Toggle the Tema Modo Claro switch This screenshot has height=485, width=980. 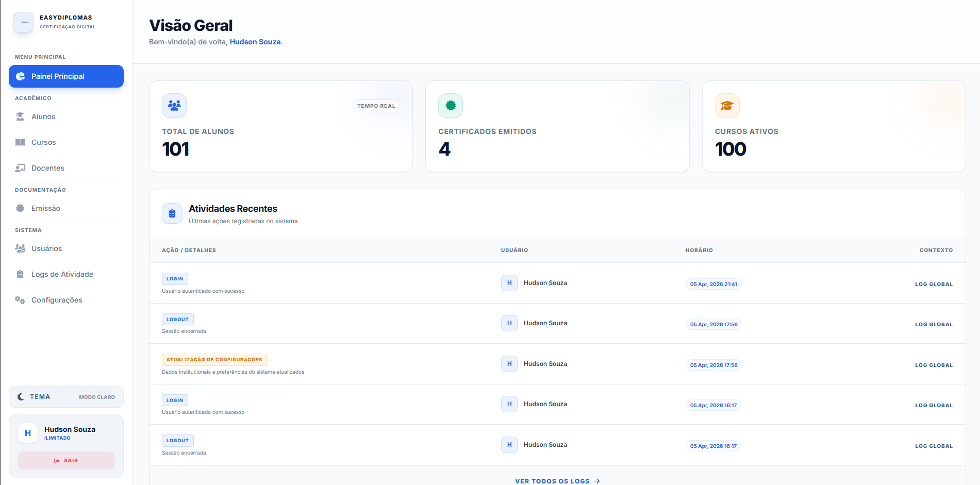point(66,397)
